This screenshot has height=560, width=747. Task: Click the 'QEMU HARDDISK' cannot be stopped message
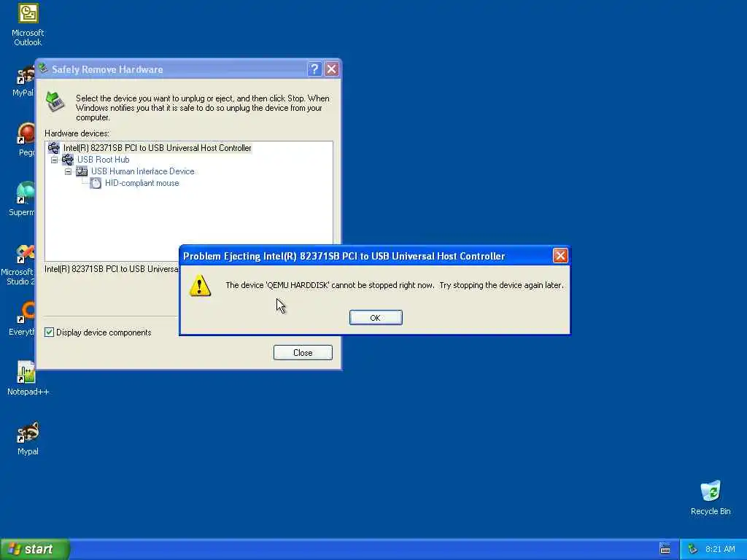(x=395, y=285)
